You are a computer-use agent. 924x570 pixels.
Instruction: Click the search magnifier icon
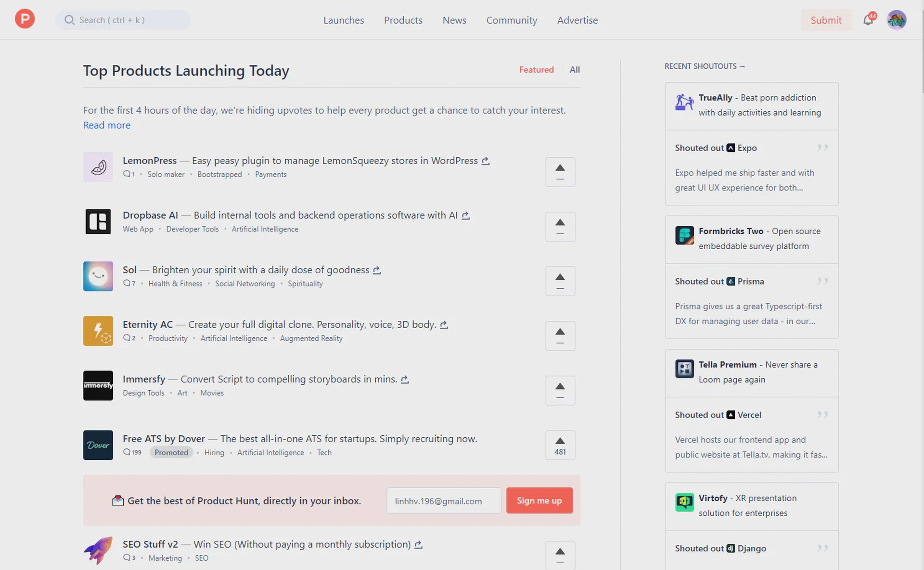pyautogui.click(x=69, y=20)
